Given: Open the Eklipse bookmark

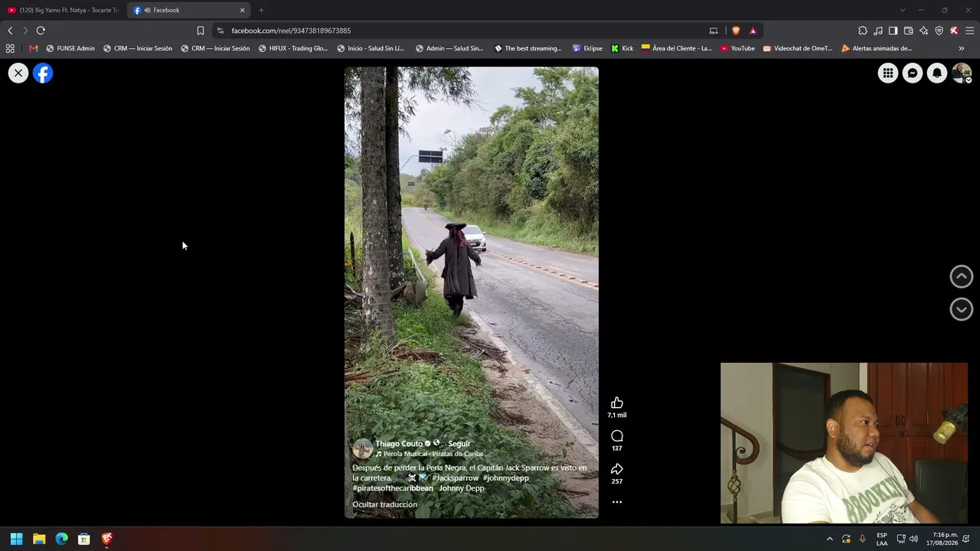Looking at the screenshot, I should pyautogui.click(x=587, y=48).
